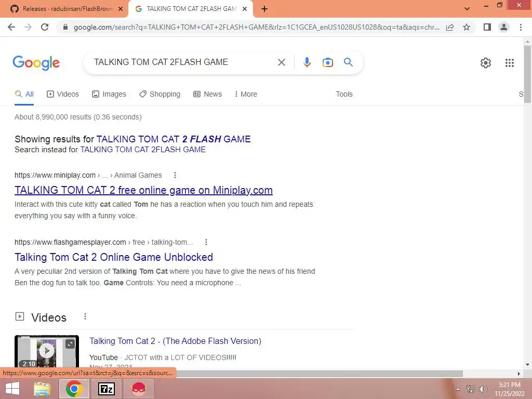
Task: Switch to Images results
Action: (109, 95)
